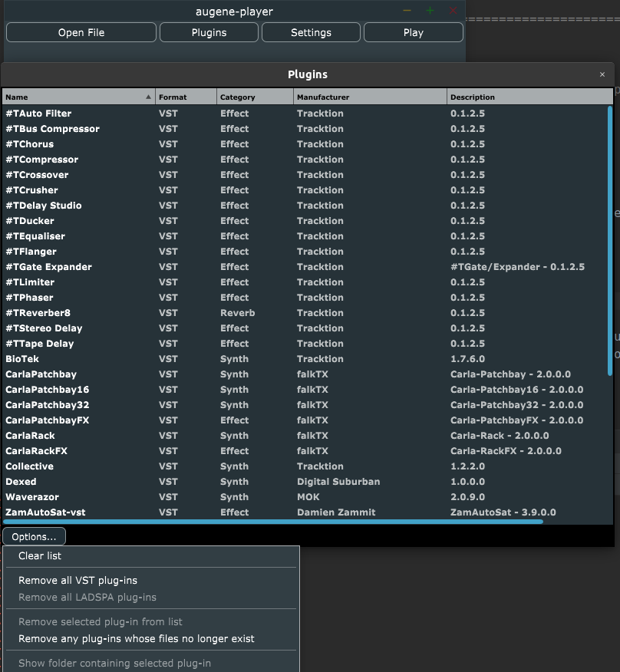The image size is (620, 672).
Task: Select the #TTape Delay plugin
Action: coord(305,344)
